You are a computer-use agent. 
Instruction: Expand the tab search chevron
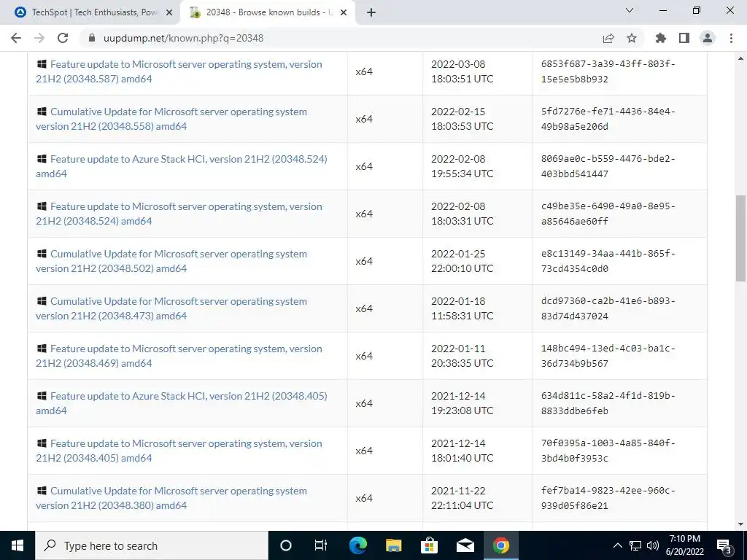coord(630,10)
